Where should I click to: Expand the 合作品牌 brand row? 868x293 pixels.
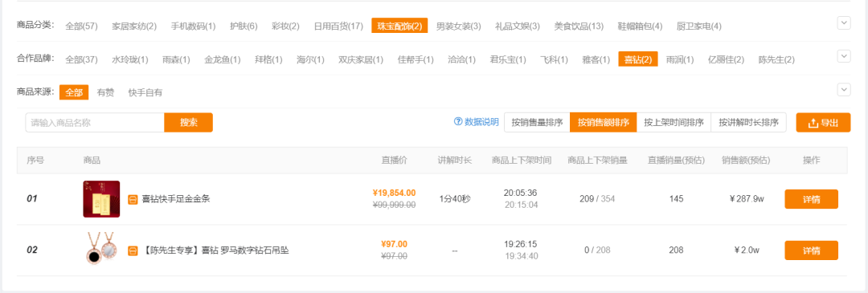click(x=844, y=56)
